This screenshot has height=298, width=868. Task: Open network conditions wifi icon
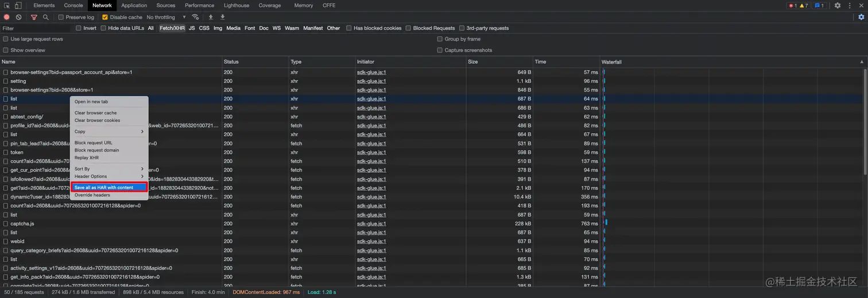point(196,17)
